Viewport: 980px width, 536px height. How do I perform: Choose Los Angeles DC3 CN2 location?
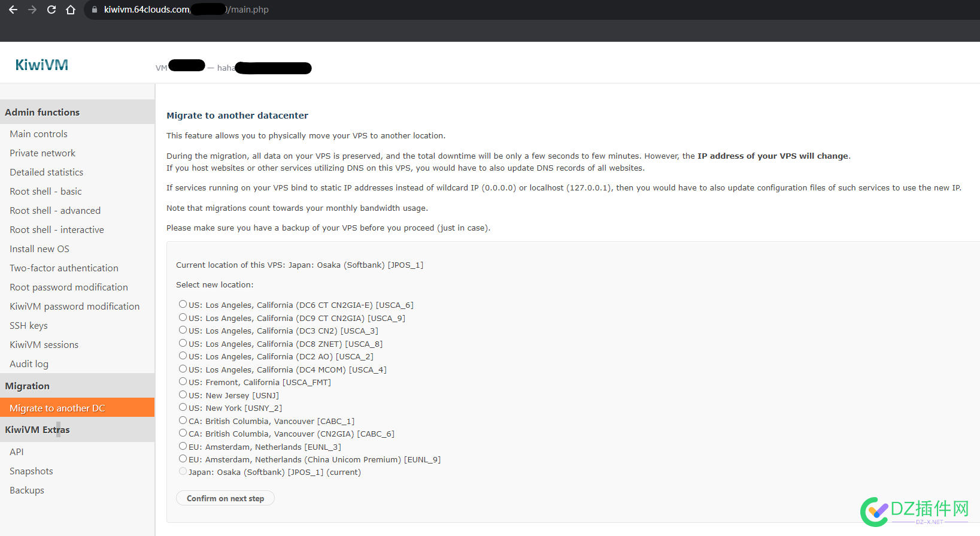tap(183, 330)
